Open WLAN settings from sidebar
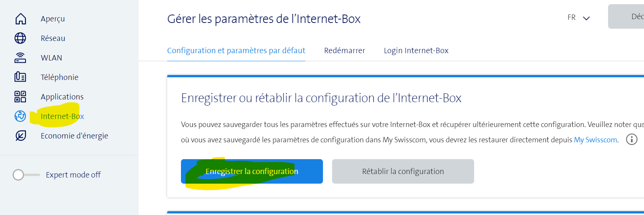The height and width of the screenshot is (215, 644). click(52, 58)
